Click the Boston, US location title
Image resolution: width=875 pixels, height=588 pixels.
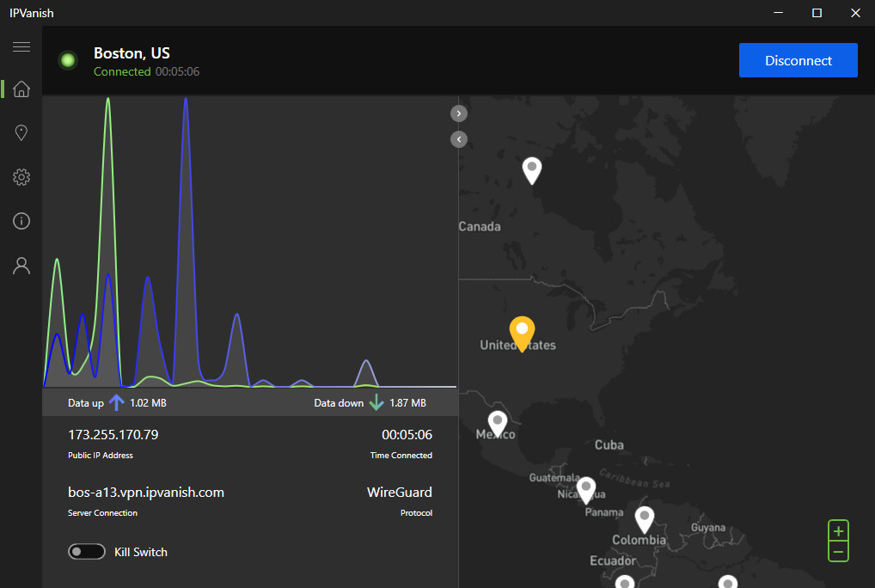(x=132, y=53)
